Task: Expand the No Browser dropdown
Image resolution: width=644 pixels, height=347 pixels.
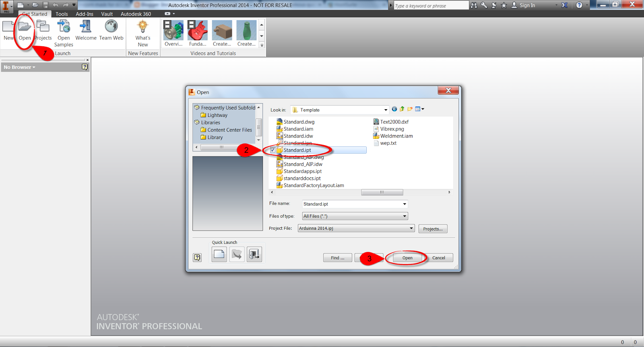Action: [x=19, y=67]
